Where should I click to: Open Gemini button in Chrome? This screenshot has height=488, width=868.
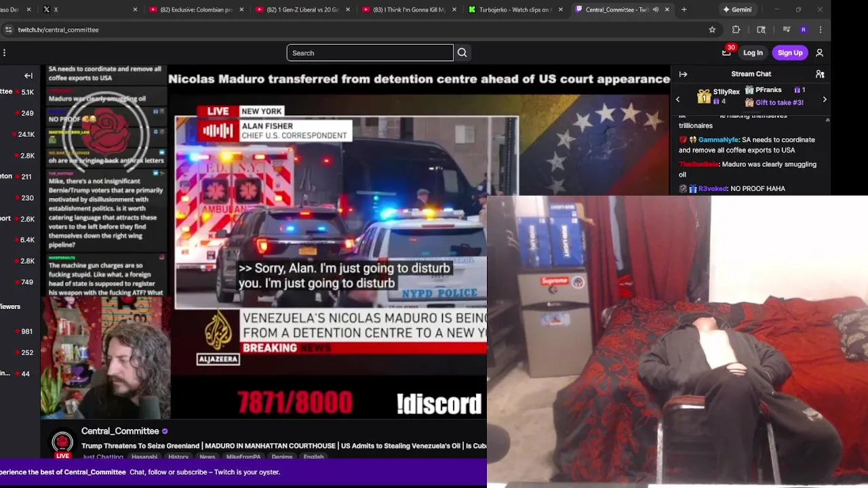tap(737, 9)
